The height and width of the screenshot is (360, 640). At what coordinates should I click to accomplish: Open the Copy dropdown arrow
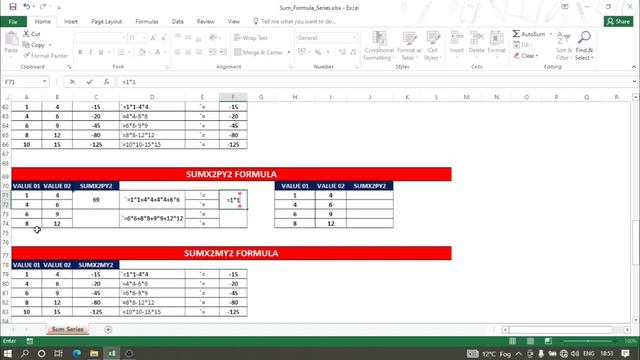(x=50, y=45)
